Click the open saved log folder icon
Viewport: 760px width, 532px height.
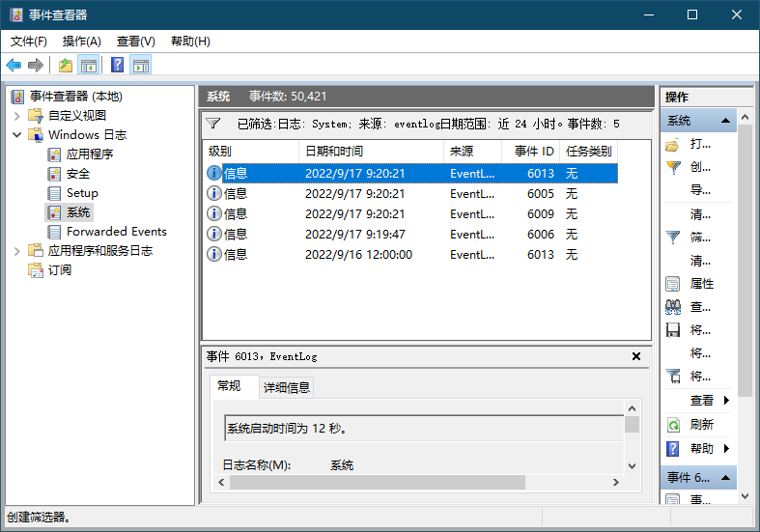pyautogui.click(x=673, y=144)
